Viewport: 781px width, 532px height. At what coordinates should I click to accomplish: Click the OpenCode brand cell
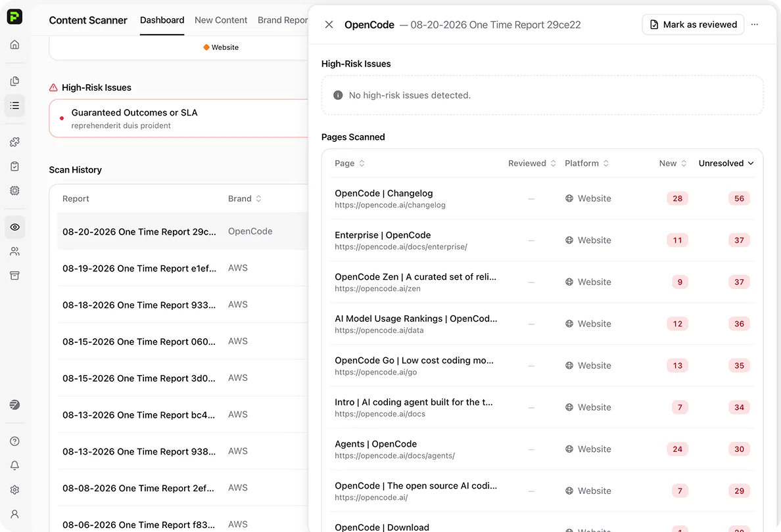[250, 231]
